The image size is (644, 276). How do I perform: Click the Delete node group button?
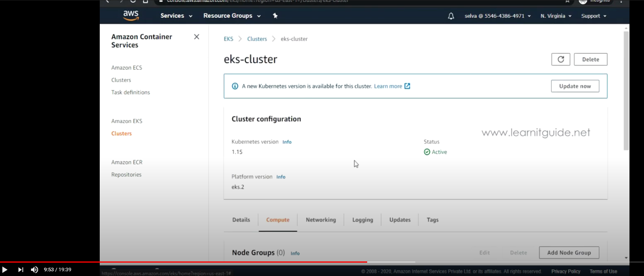click(x=518, y=253)
